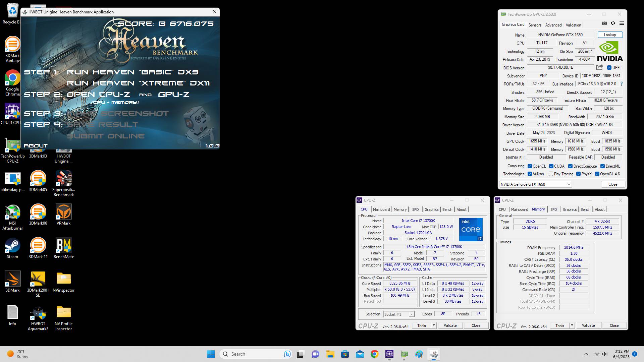Open NVinspector folder icon
This screenshot has height=362, width=644.
tap(64, 282)
